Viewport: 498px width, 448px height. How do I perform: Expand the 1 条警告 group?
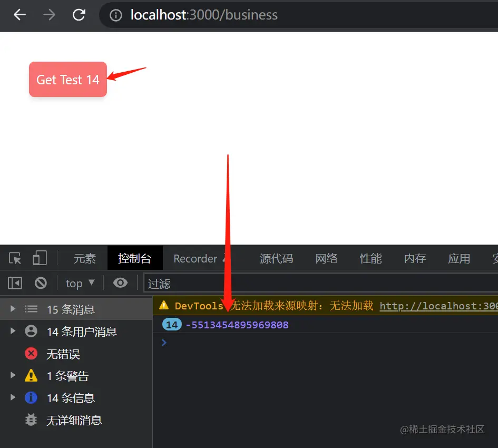pyautogui.click(x=13, y=375)
